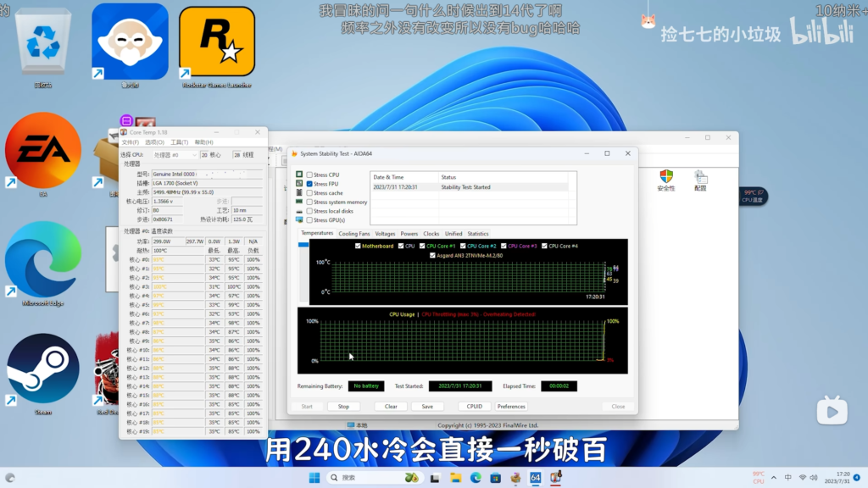Click the 5499.48MHz frequency field in Core Temp

tap(207, 192)
